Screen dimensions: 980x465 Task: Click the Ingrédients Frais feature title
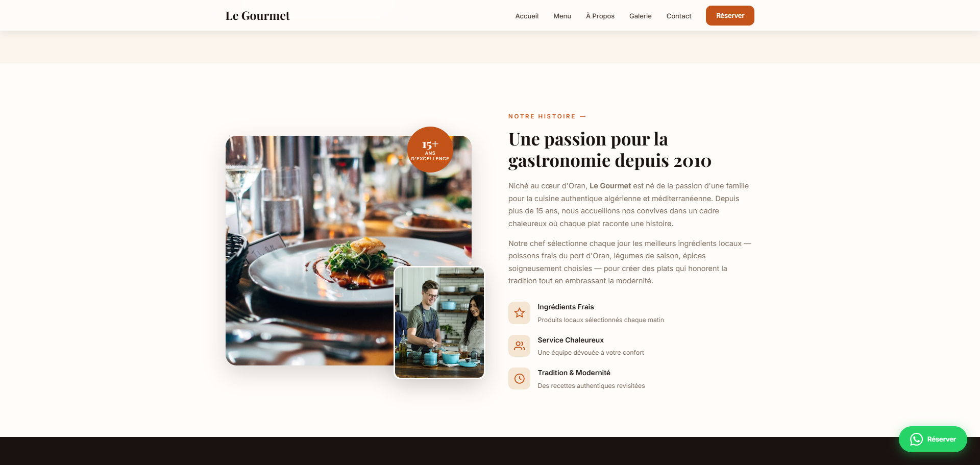click(x=566, y=307)
